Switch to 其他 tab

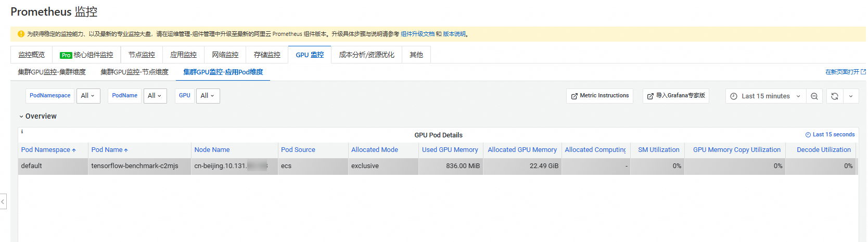pos(416,55)
